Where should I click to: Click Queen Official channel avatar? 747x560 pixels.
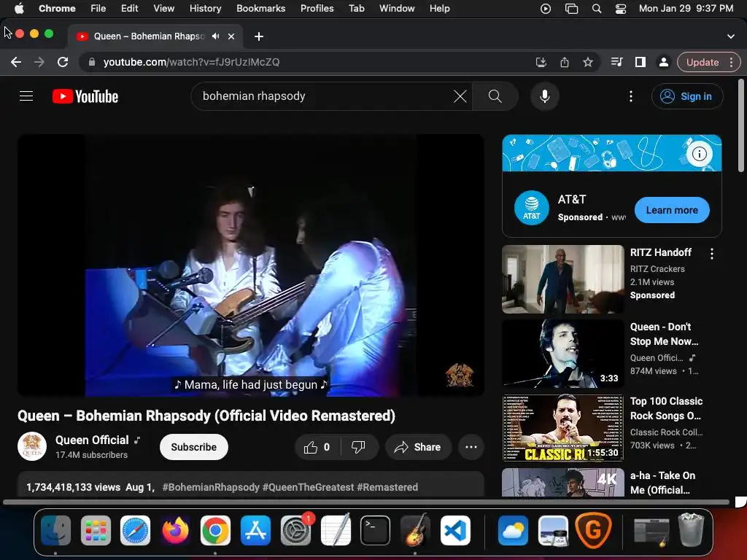tap(32, 447)
